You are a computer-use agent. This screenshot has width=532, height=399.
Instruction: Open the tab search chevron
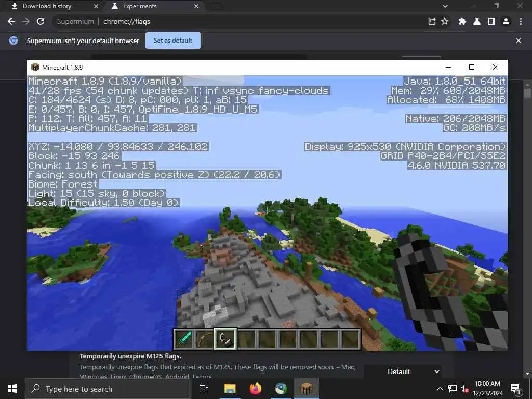(x=445, y=6)
